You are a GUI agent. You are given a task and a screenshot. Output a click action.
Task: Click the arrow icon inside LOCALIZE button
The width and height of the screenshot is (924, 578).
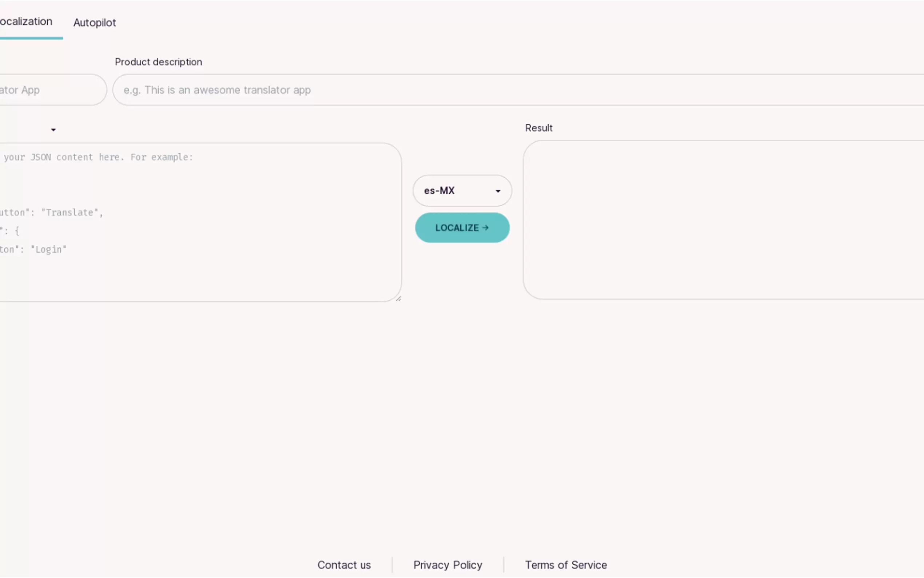click(x=485, y=228)
